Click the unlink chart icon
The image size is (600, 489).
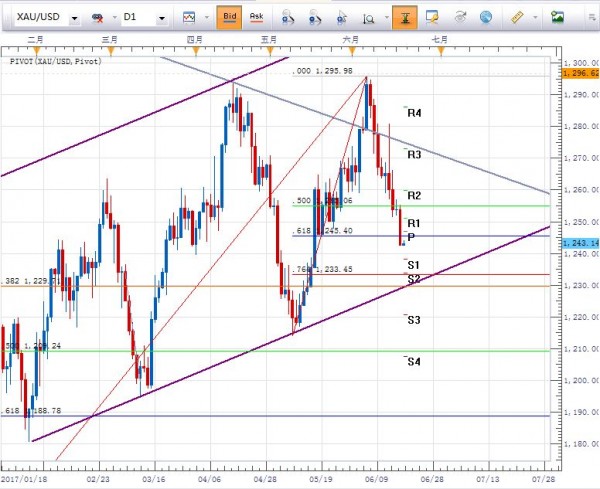coord(97,18)
